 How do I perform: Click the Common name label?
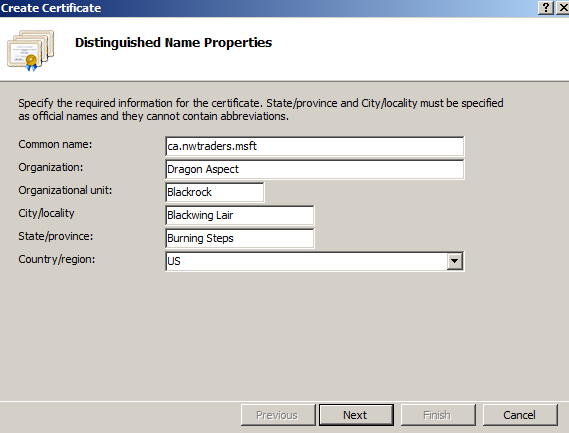click(55, 144)
